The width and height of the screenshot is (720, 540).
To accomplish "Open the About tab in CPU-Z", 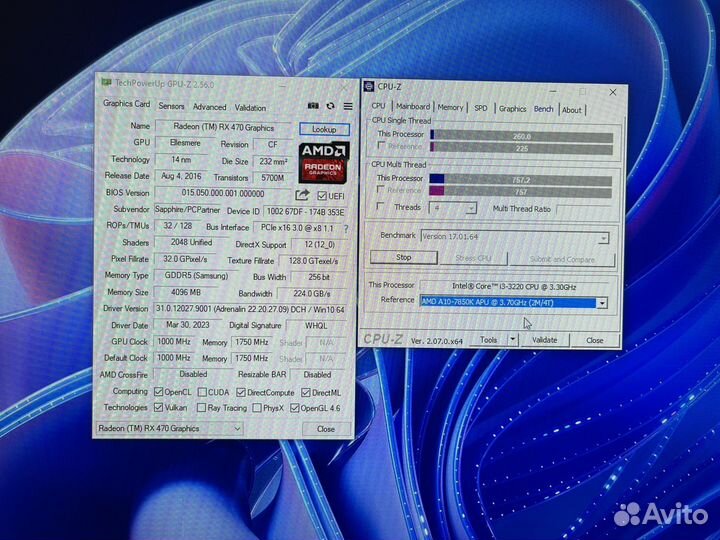I will [572, 110].
